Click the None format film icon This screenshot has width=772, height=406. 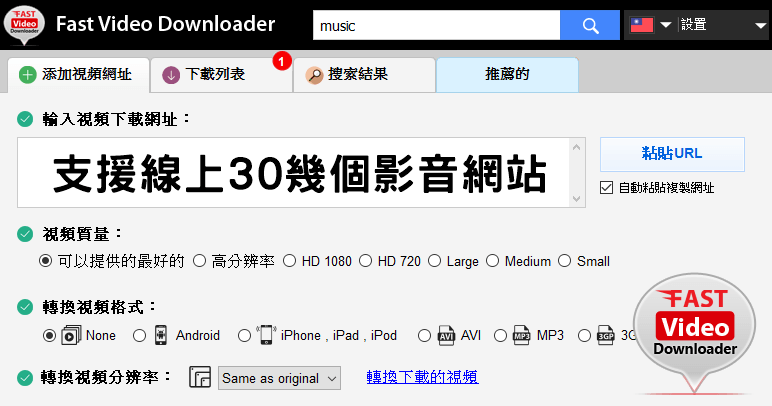click(71, 336)
